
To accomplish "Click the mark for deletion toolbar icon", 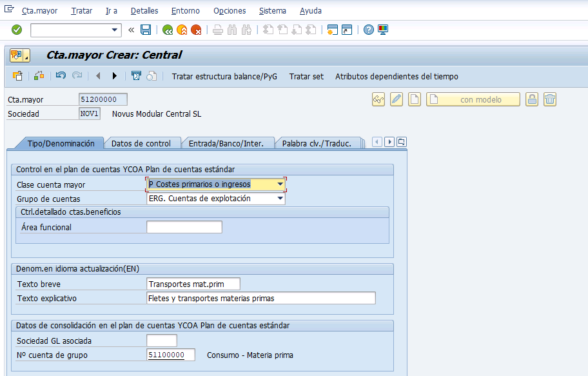I will click(136, 76).
